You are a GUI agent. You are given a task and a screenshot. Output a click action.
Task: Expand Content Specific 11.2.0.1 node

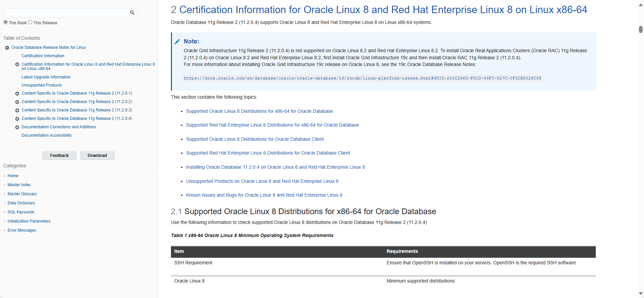17,94
